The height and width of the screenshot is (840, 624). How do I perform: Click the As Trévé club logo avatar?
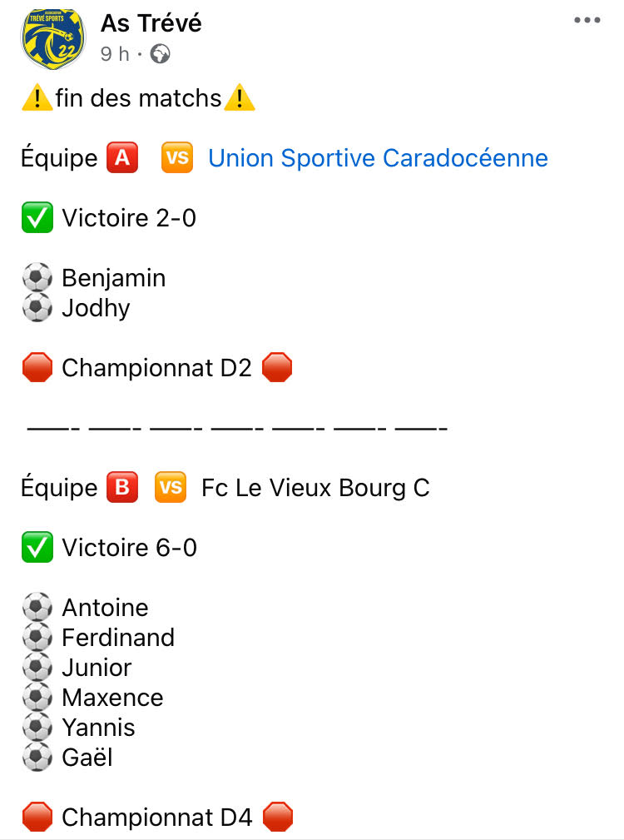52,38
